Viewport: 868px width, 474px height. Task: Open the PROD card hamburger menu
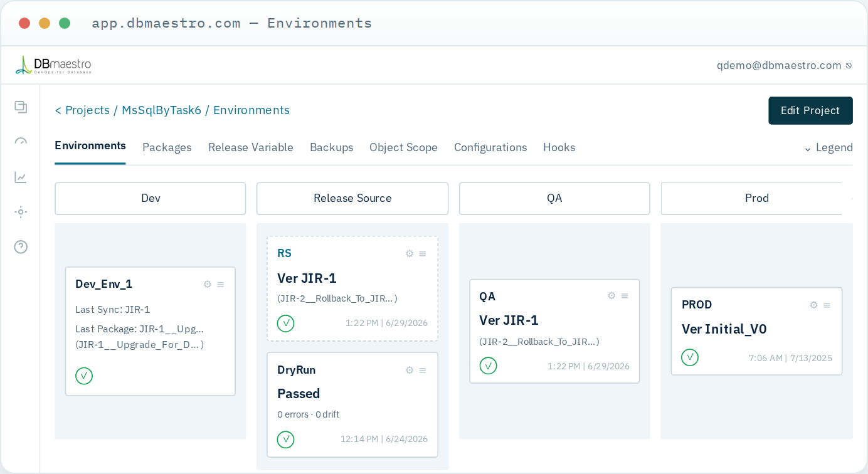[x=827, y=305]
